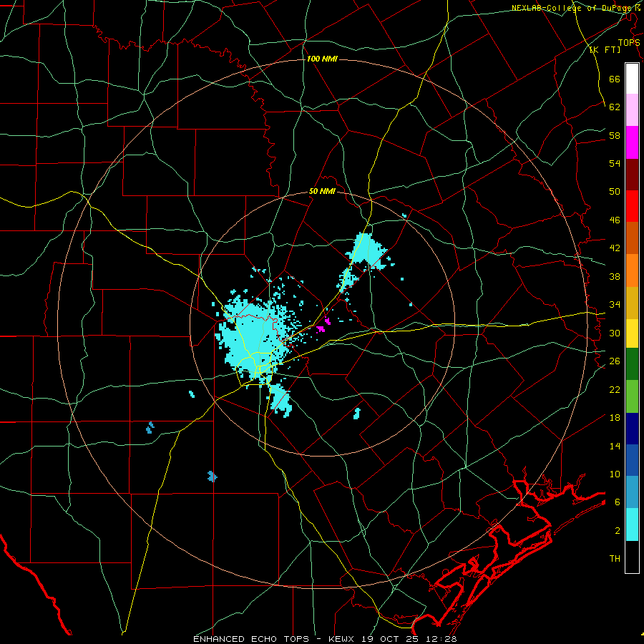This screenshot has width=644, height=644.
Task: Click the magenta legend swatch
Action: coord(632,142)
